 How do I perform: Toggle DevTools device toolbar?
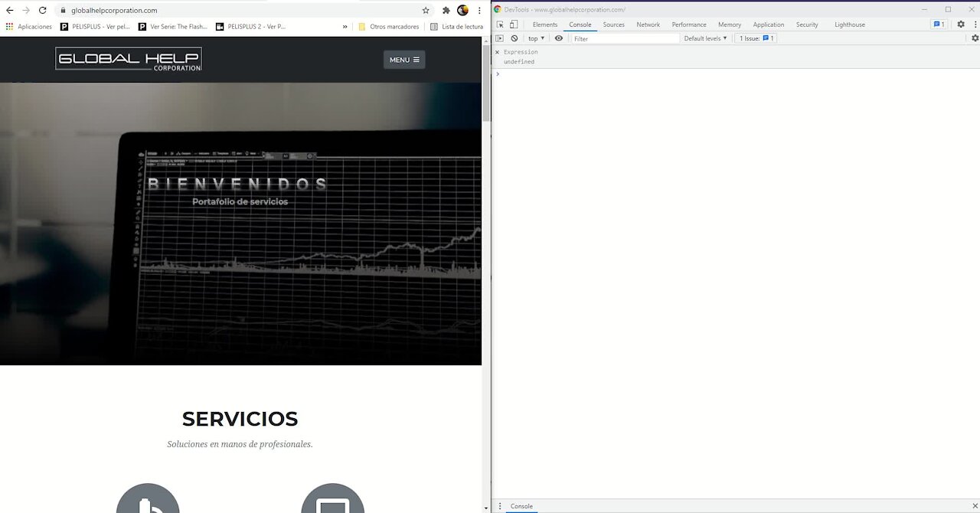[514, 25]
